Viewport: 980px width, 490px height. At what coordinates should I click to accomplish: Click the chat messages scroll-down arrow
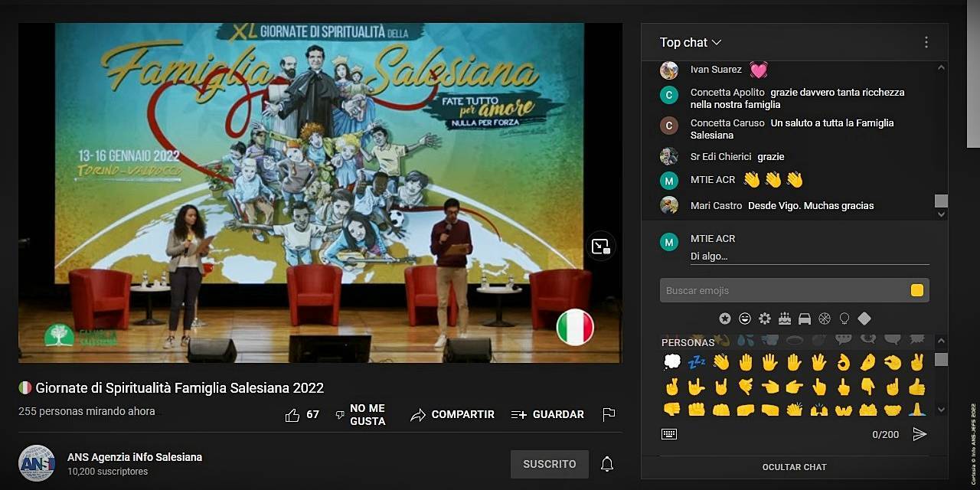941,214
